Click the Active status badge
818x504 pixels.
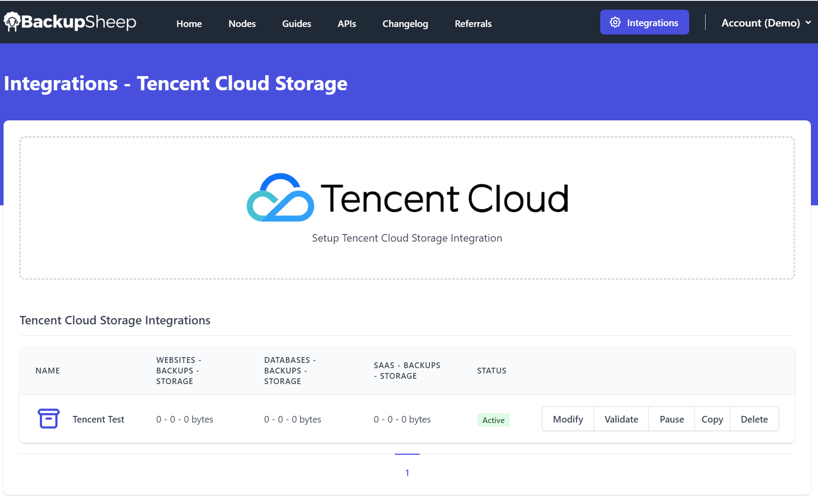click(494, 420)
